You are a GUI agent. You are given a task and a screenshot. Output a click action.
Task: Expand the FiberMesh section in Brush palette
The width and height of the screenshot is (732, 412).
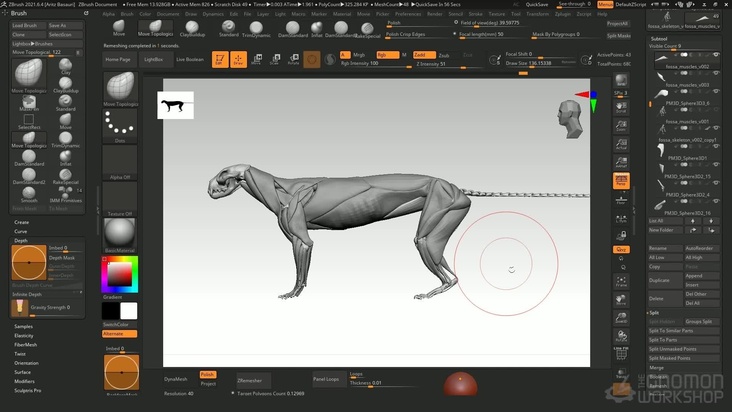point(25,344)
